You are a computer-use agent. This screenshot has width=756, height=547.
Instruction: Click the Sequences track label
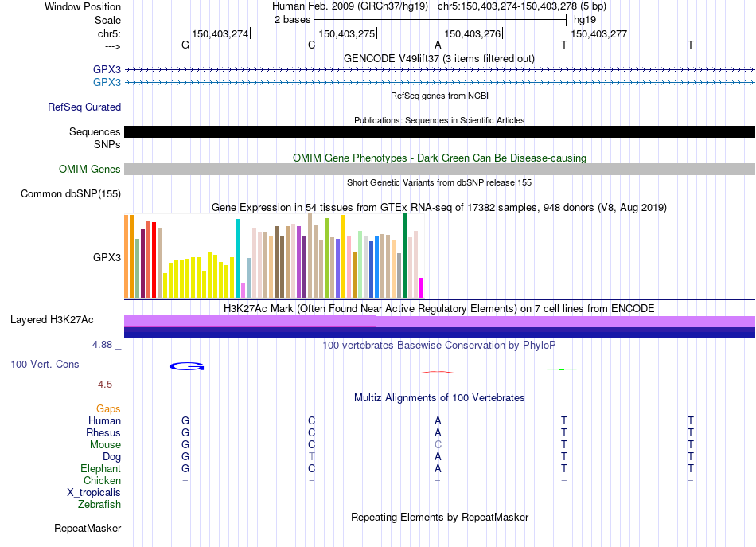coord(95,131)
